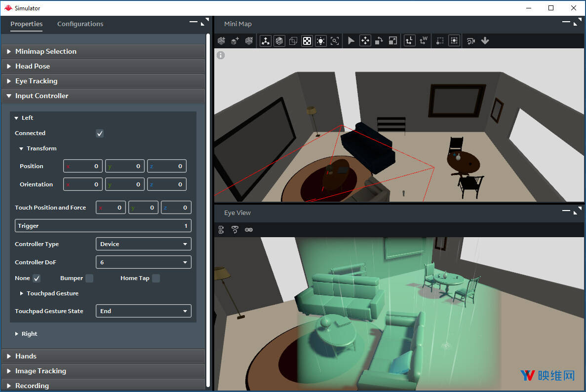The width and height of the screenshot is (586, 392).
Task: Open the Touchpad Gesture State dropdown
Action: coord(143,311)
